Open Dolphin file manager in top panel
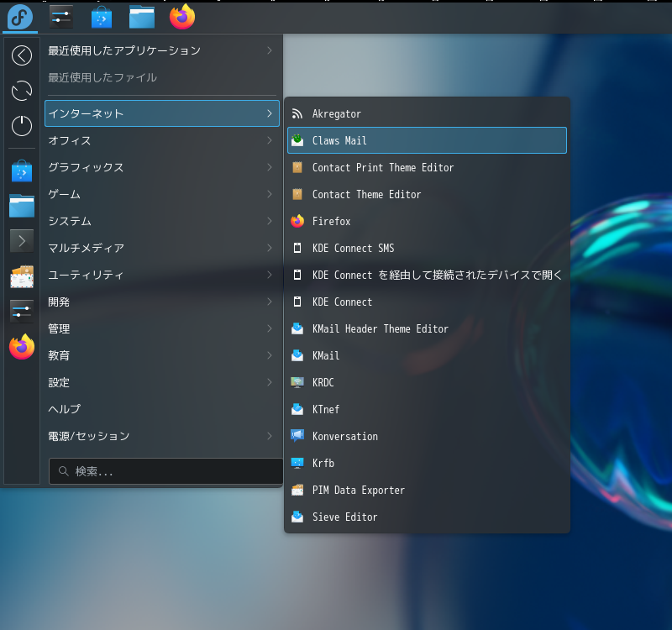 pyautogui.click(x=142, y=18)
